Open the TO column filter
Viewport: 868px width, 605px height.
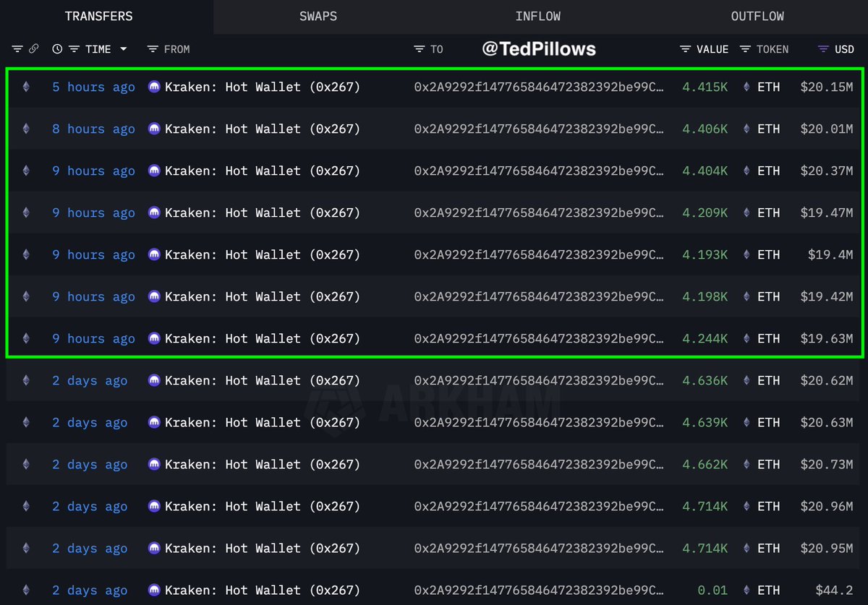point(420,49)
